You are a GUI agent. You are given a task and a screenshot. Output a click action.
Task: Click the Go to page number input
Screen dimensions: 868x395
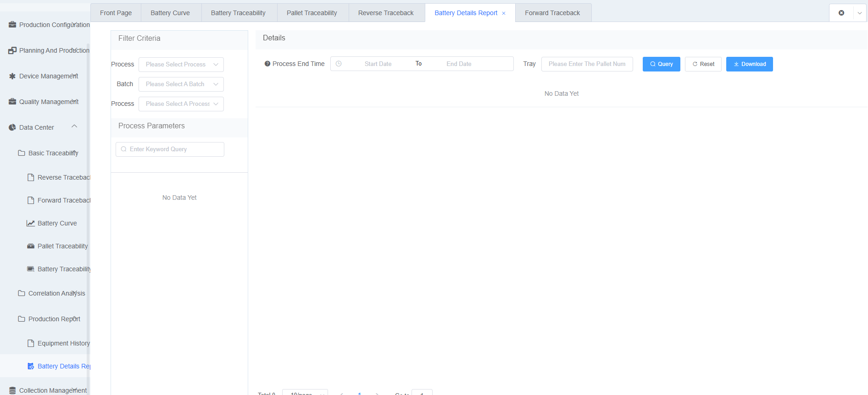(x=422, y=392)
